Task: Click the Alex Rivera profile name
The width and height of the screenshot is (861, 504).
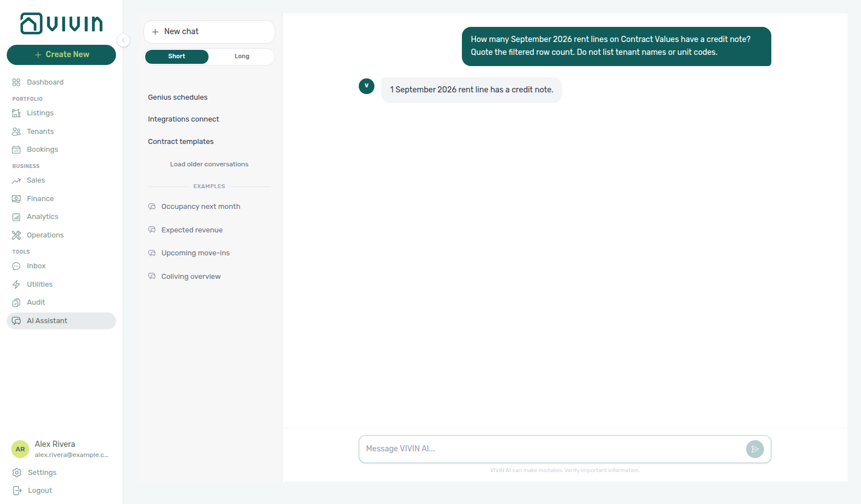Action: 55,444
